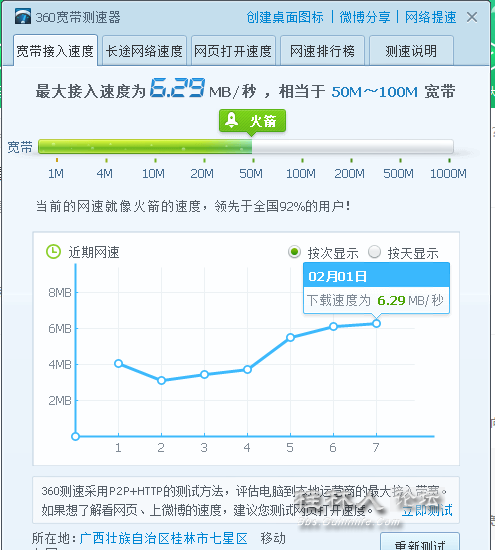Click the green clock icon beside 近期网速

53,252
